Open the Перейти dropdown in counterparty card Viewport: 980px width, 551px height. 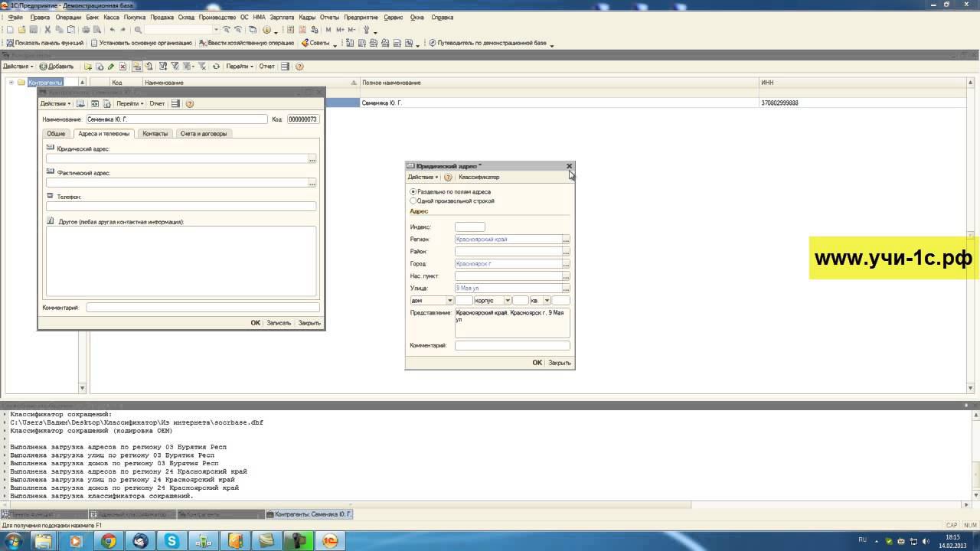(129, 103)
